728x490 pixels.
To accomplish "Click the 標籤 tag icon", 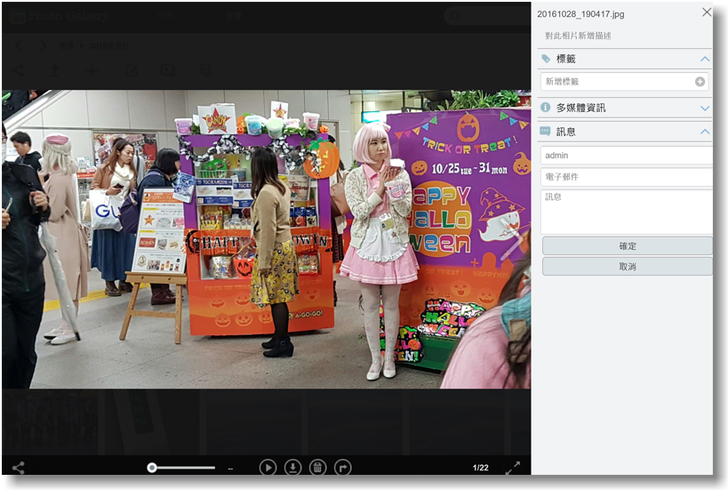I will (x=545, y=59).
